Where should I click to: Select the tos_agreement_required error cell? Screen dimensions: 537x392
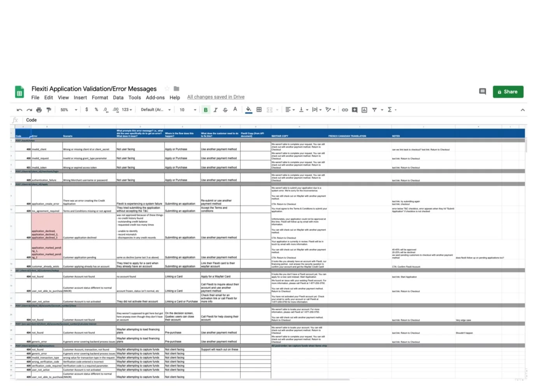click(x=47, y=209)
